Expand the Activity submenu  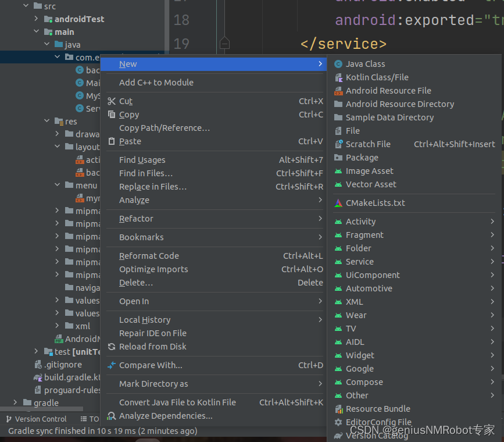click(x=359, y=221)
